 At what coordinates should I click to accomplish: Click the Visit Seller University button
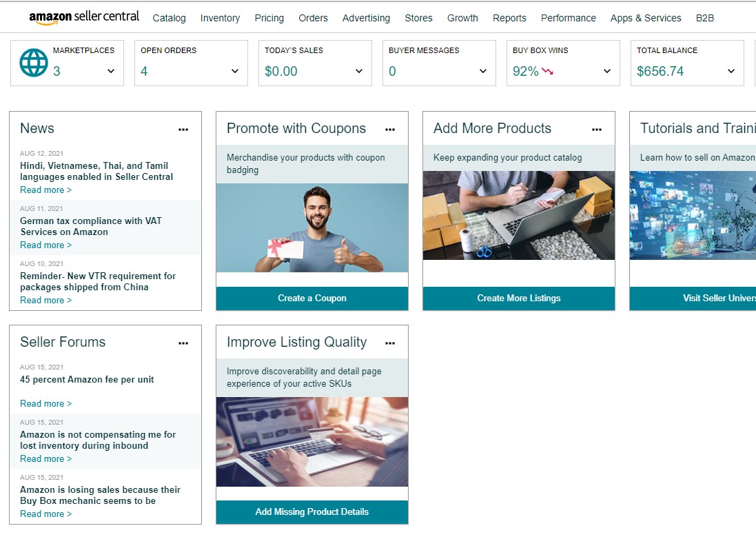[x=693, y=298]
